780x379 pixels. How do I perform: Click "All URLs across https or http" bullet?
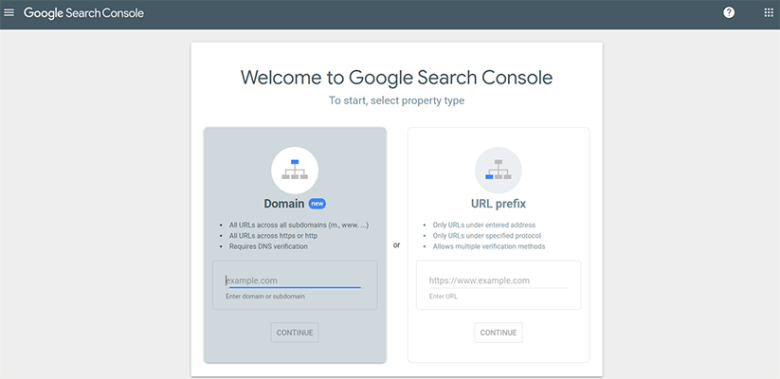click(x=273, y=236)
